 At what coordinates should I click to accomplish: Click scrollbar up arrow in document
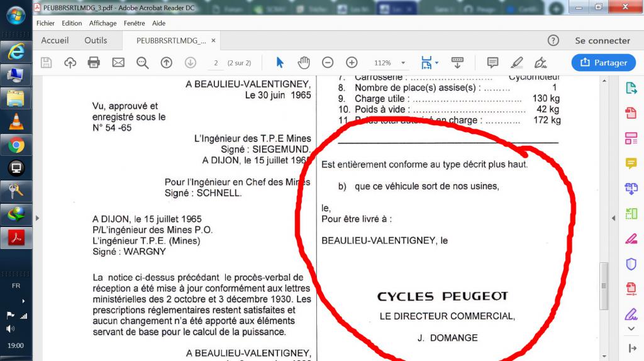pyautogui.click(x=604, y=81)
